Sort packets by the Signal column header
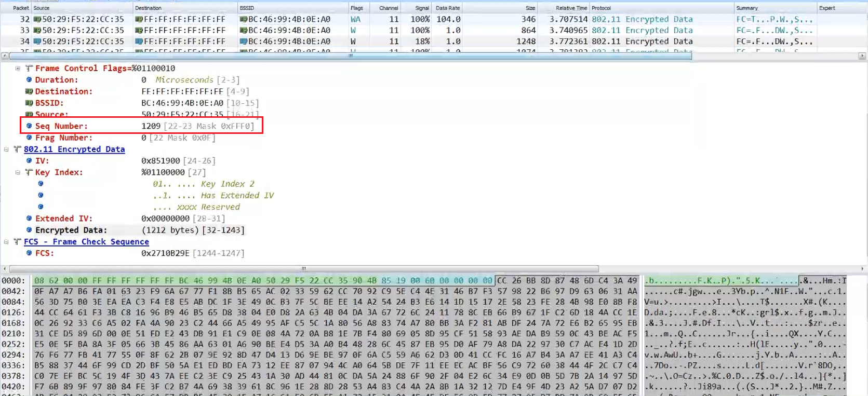 pos(422,8)
